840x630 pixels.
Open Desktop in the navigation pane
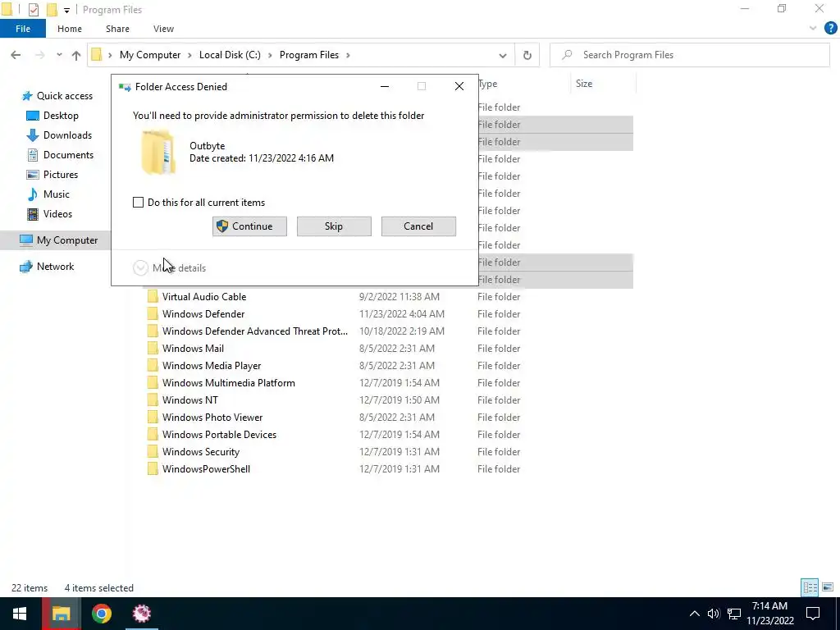click(x=61, y=116)
